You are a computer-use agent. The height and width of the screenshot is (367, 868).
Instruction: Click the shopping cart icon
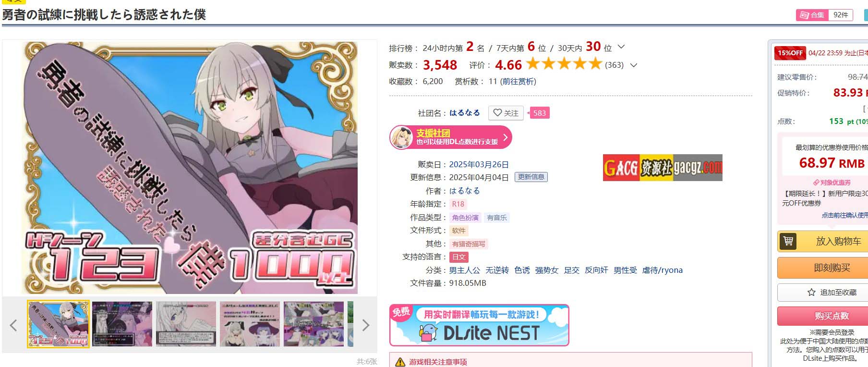pos(788,241)
